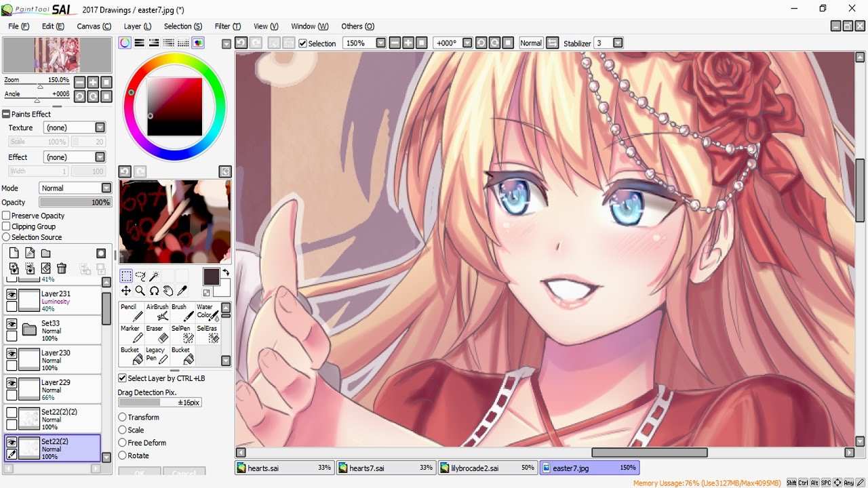868x488 pixels.
Task: Clear the layer with eraser-page icon
Action: pyautogui.click(x=45, y=268)
